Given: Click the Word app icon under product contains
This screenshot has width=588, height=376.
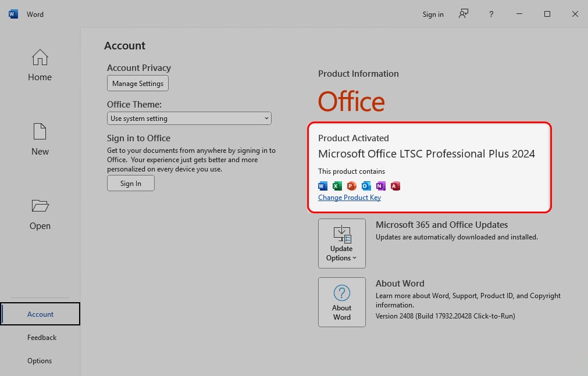Looking at the screenshot, I should (323, 186).
